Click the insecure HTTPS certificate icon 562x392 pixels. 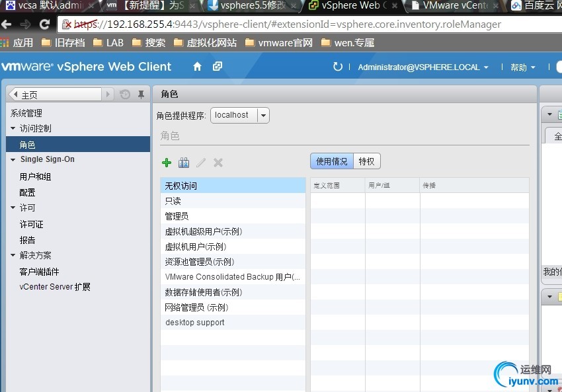(x=67, y=24)
